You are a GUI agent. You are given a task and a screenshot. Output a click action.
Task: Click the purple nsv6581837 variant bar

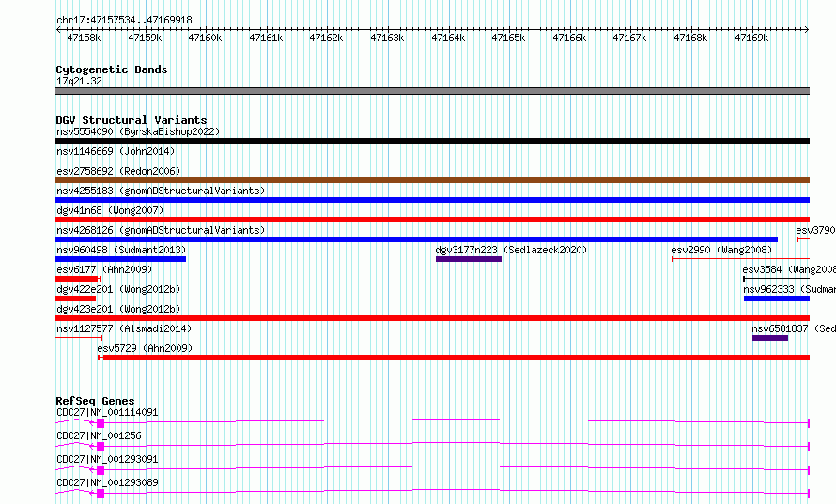coord(770,338)
